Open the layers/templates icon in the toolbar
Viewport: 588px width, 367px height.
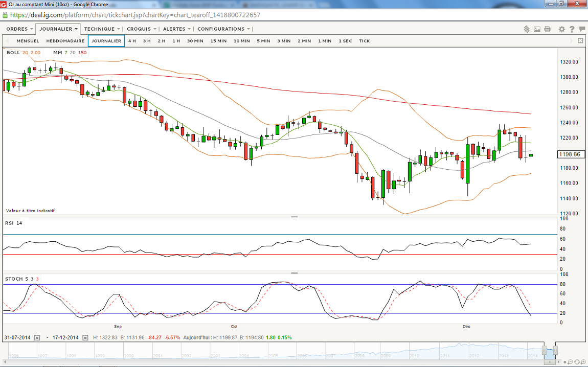(527, 29)
